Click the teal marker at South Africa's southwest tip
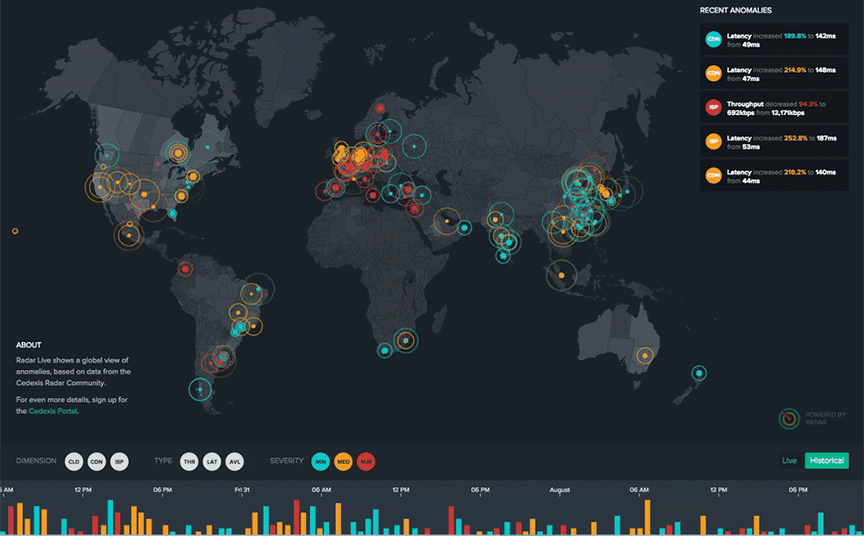 point(385,350)
